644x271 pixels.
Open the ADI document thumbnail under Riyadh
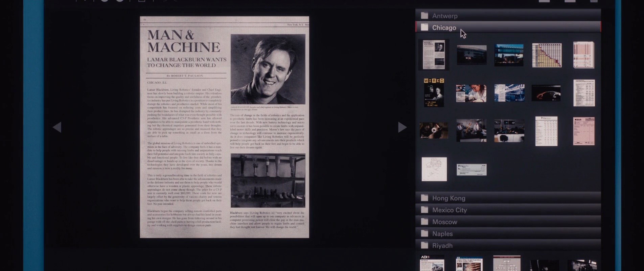coord(432,263)
